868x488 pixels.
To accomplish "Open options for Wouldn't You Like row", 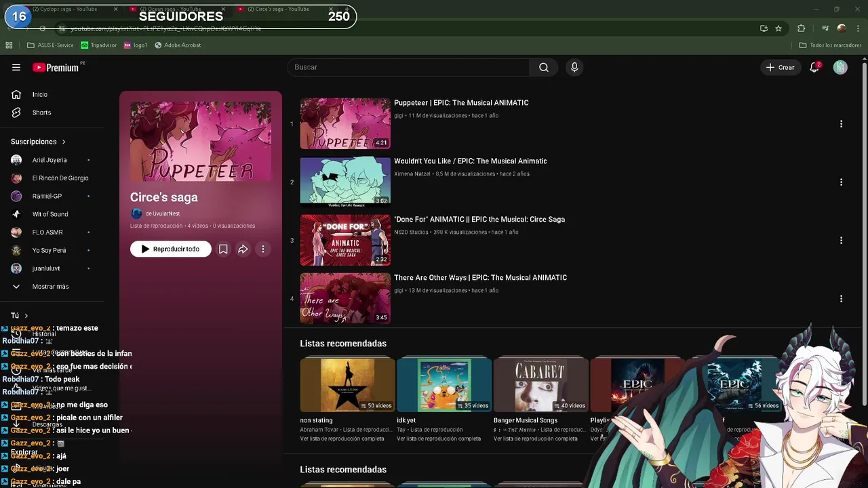I will [841, 182].
